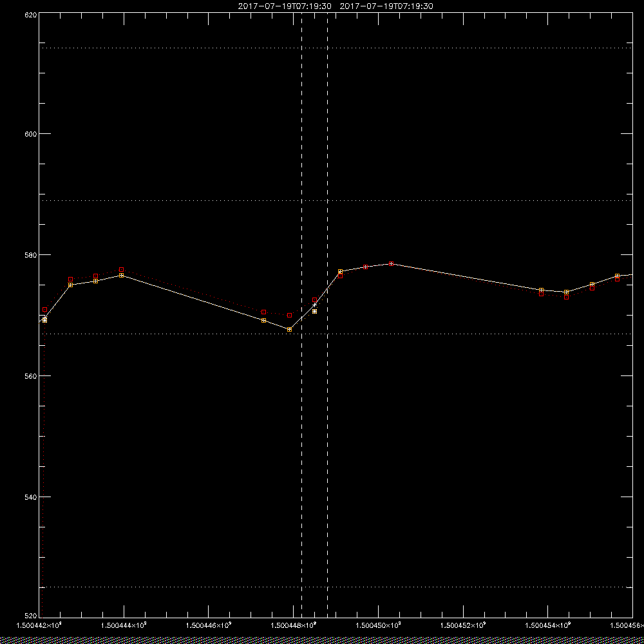
Task: Click the dotted horizontal threshold line near 589
Action: coord(336,200)
